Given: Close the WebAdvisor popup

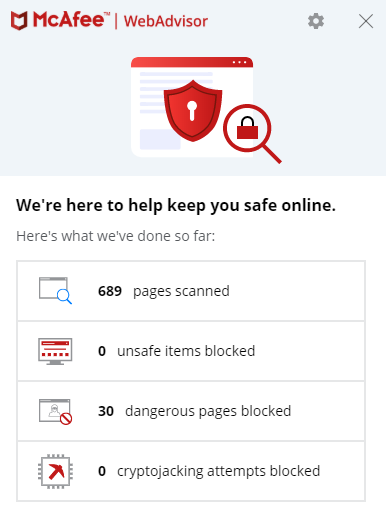Looking at the screenshot, I should pyautogui.click(x=366, y=21).
